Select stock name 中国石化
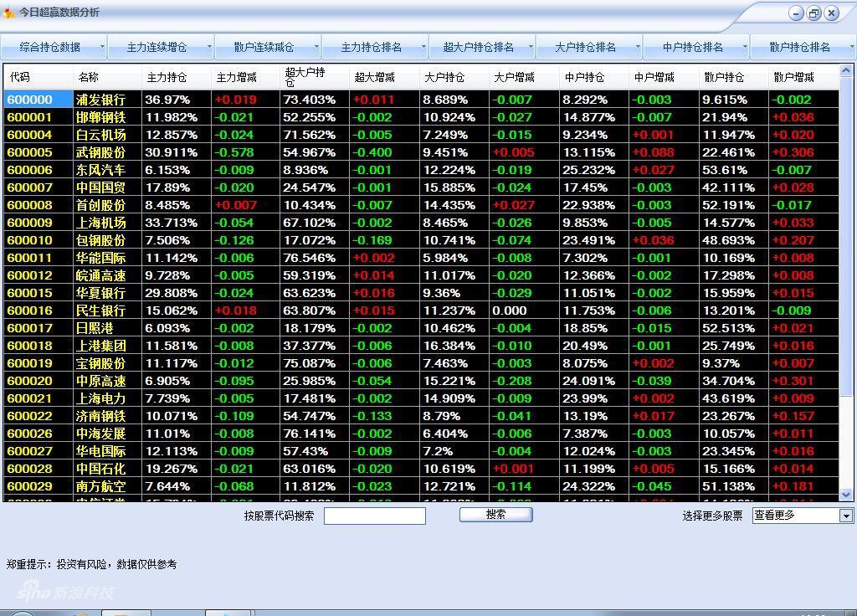The image size is (857, 616). 100,469
